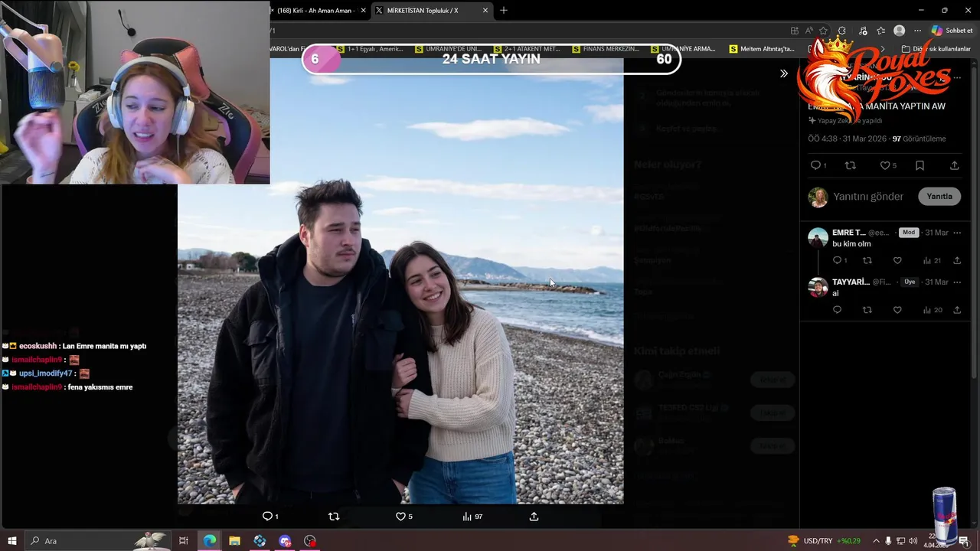Open ÜMRANİYE'DE ÜNİ... bookmark
This screenshot has width=980, height=551.
449,49
